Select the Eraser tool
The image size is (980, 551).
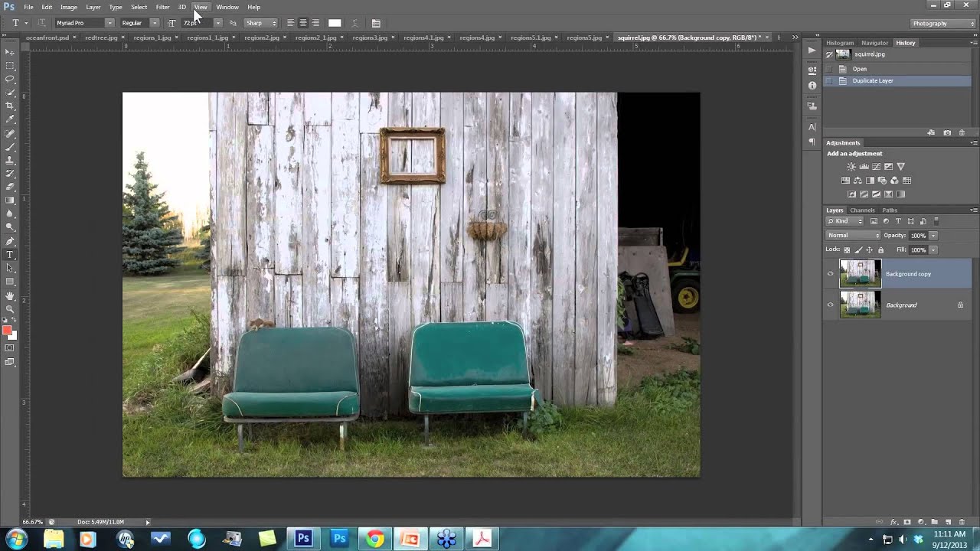tap(10, 187)
